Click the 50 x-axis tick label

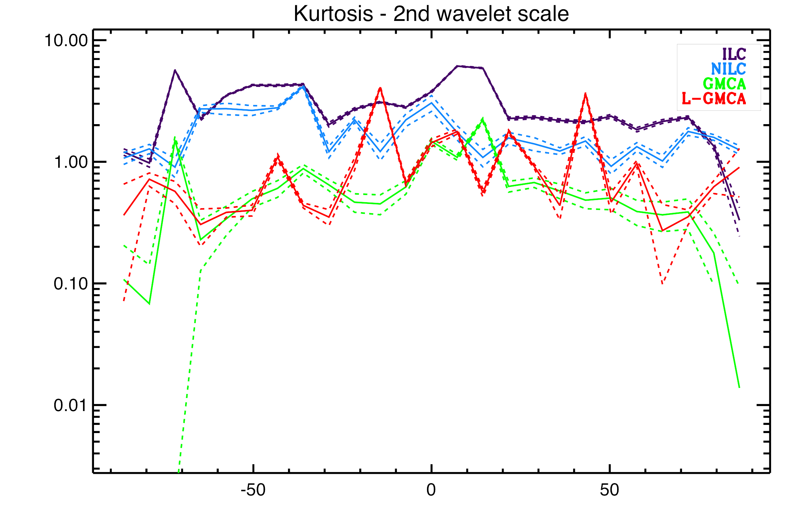click(x=609, y=490)
